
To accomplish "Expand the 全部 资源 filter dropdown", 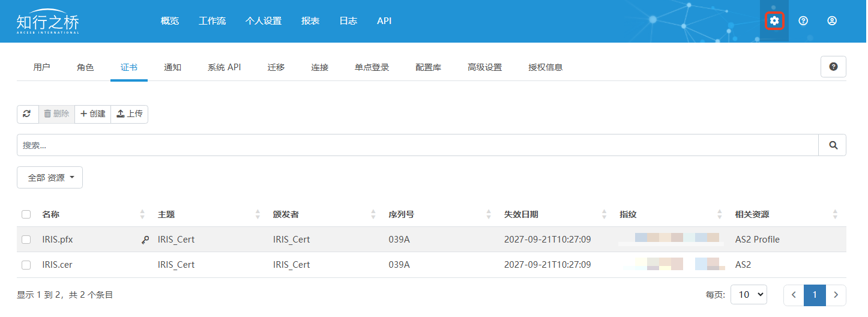I will [50, 178].
